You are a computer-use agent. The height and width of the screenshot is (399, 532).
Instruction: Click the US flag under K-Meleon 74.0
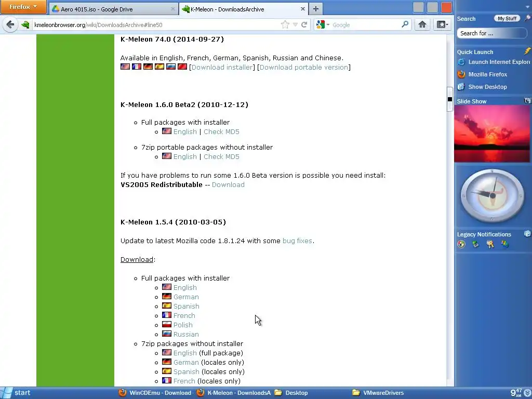(x=125, y=66)
